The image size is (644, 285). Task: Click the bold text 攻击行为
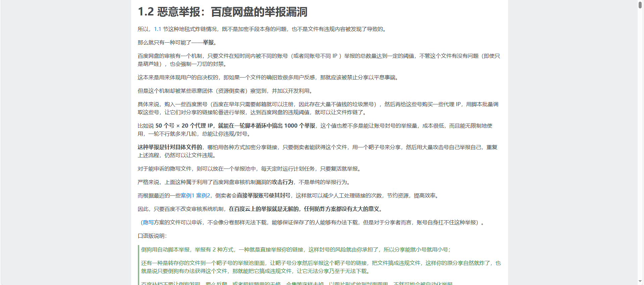[282, 182]
